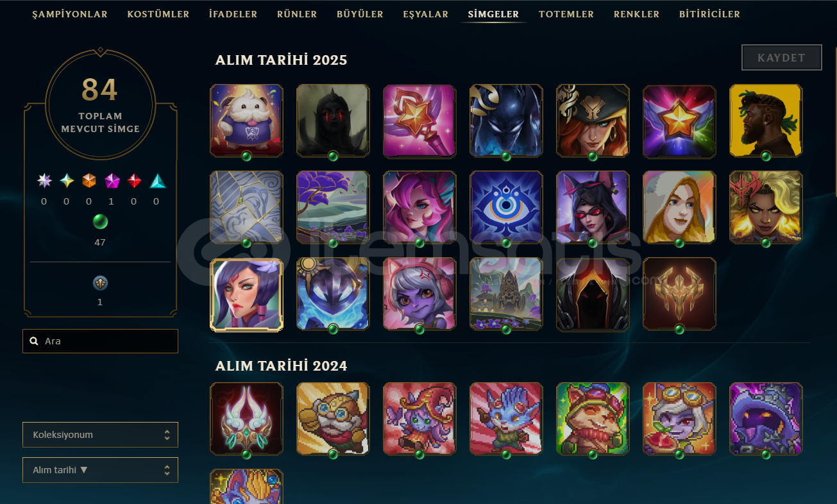Focus the Ara search field
837x504 pixels.
point(100,341)
